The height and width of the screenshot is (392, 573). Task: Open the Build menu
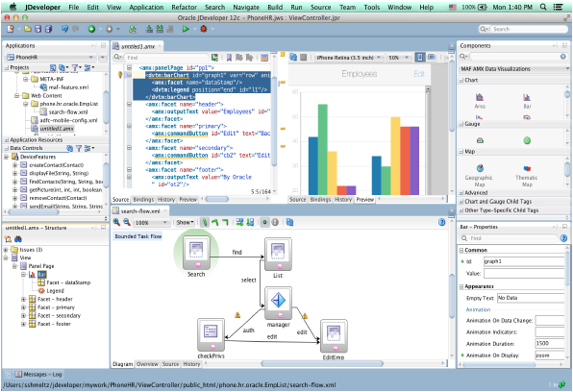coord(275,7)
